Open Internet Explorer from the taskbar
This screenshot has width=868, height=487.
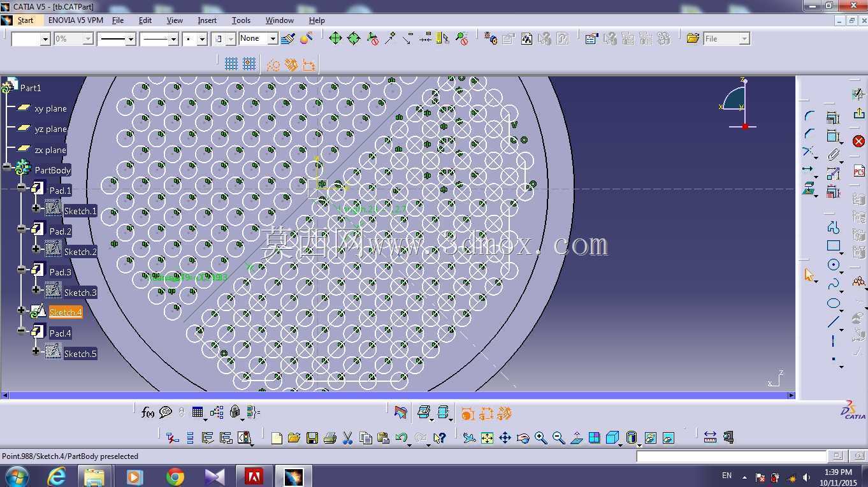57,476
